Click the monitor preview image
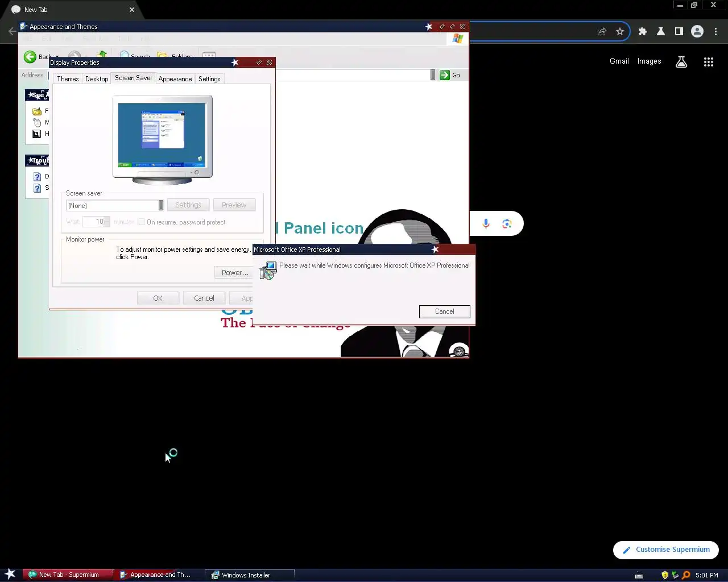This screenshot has width=728, height=582. pyautogui.click(x=162, y=140)
